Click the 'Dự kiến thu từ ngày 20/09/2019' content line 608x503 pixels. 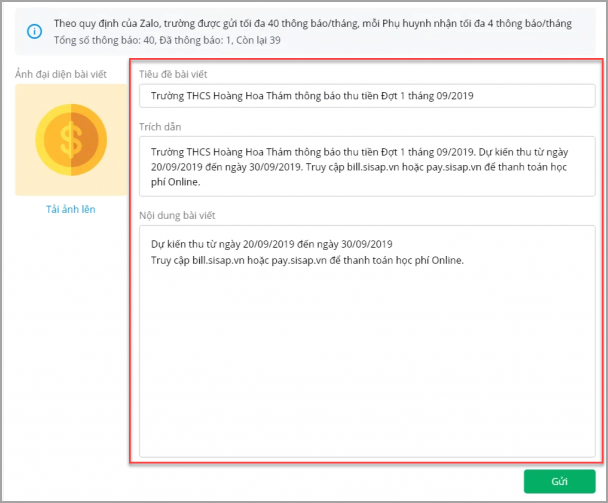(x=271, y=244)
